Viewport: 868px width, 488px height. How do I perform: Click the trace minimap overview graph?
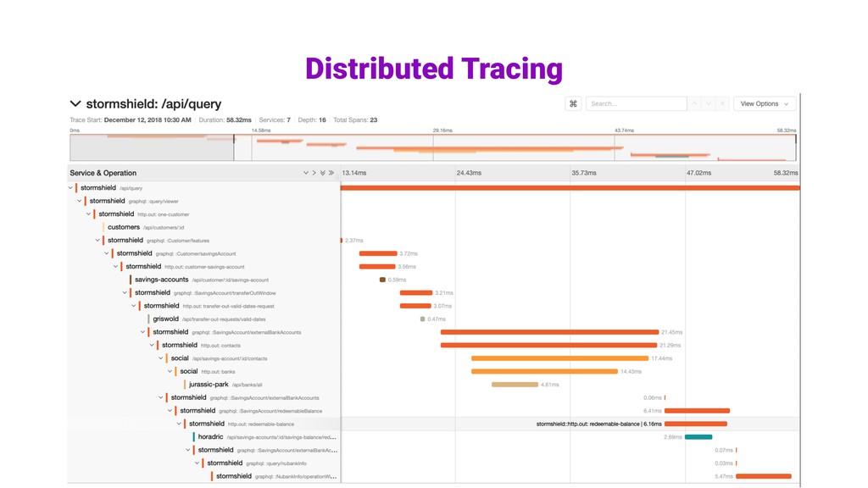click(x=433, y=147)
